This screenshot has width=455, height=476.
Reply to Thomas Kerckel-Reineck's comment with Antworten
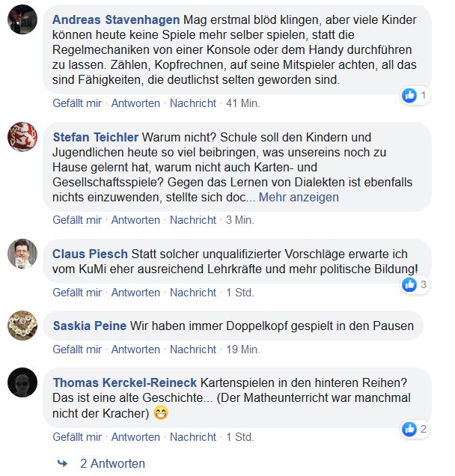[135, 437]
